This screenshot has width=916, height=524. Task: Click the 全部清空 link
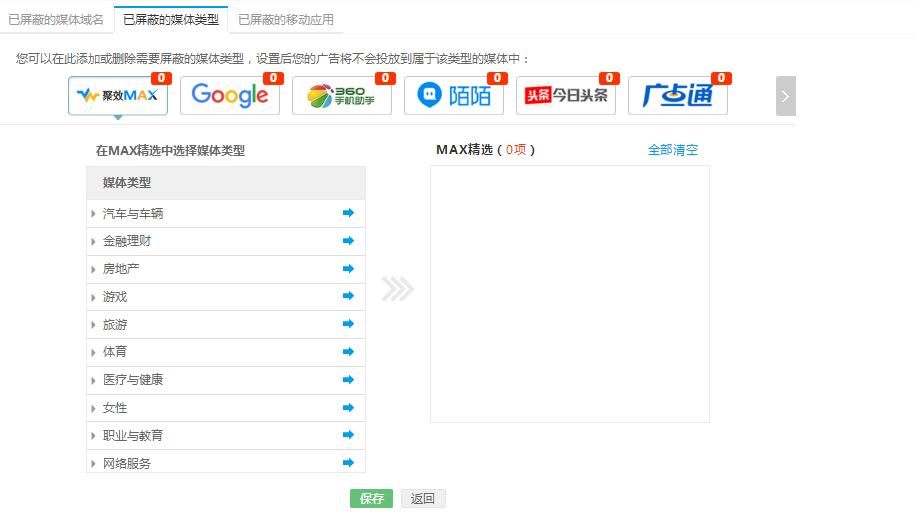point(672,150)
